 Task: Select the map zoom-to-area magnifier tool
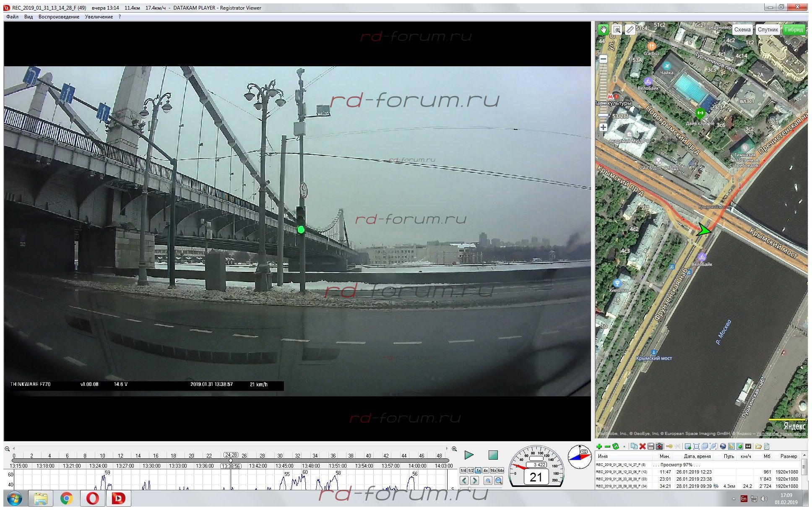pyautogui.click(x=617, y=29)
